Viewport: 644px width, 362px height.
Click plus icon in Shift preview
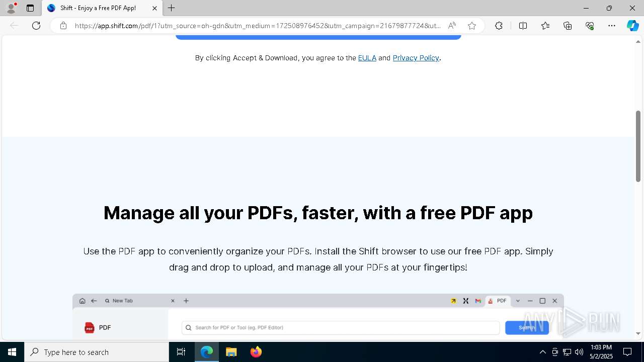[186, 301]
